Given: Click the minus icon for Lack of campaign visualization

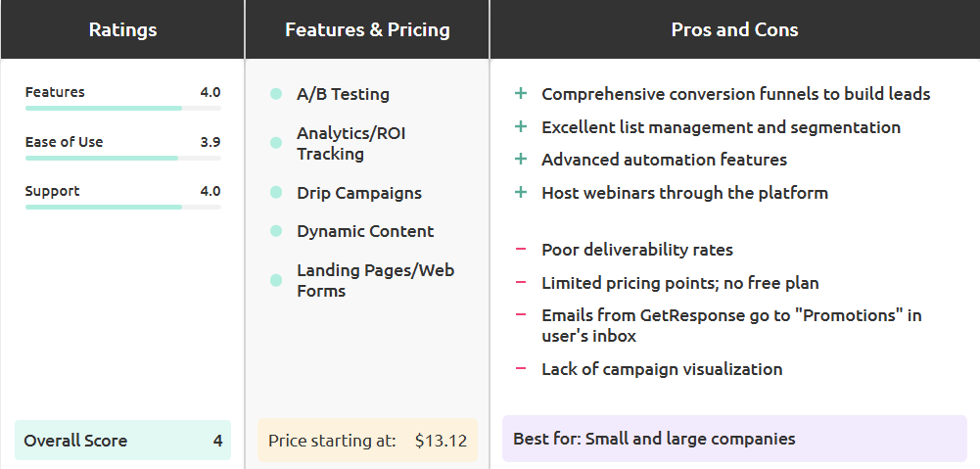Looking at the screenshot, I should (521, 369).
